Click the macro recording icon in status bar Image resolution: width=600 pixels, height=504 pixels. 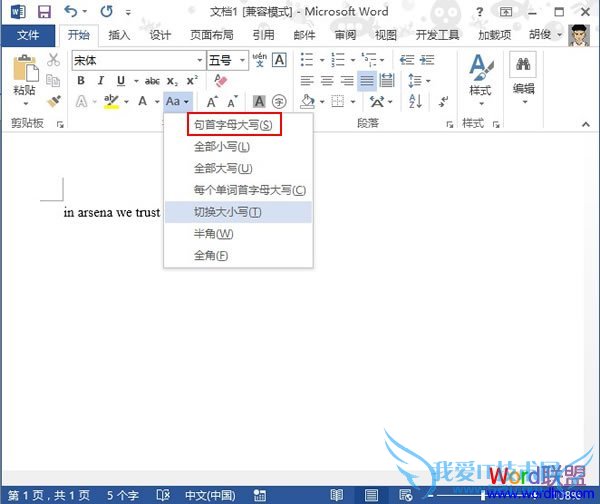[x=259, y=495]
